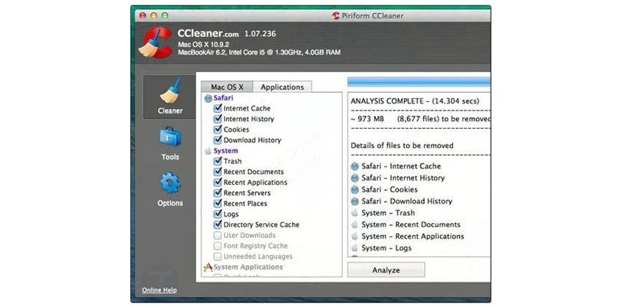Uncheck Recent Documents checkbox
644x307 pixels.
pyautogui.click(x=218, y=172)
